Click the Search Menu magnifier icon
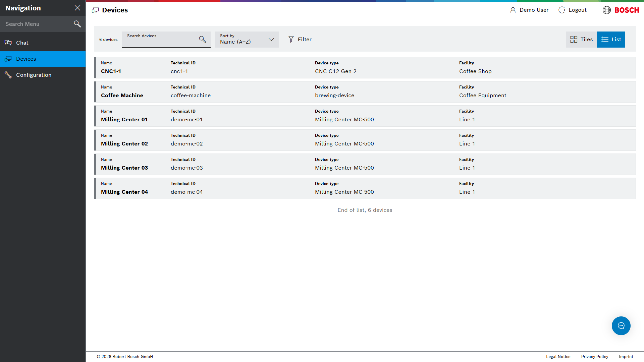Screen dimensions: 644x362 coord(77,24)
